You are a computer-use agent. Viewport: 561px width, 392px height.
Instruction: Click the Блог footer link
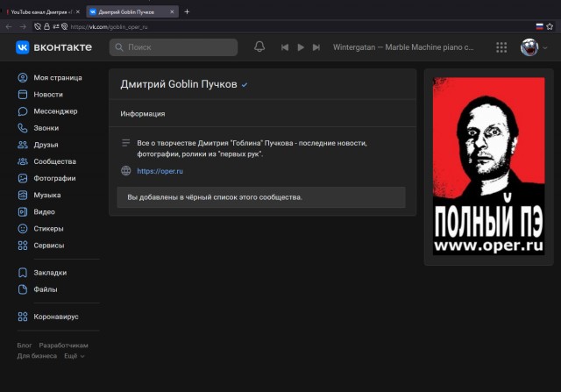(25, 346)
